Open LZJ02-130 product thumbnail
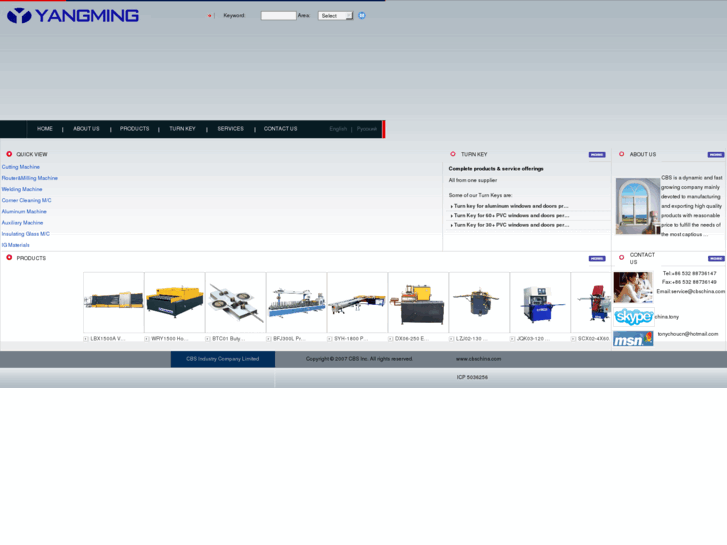This screenshot has height=545, width=727. pyautogui.click(x=479, y=302)
